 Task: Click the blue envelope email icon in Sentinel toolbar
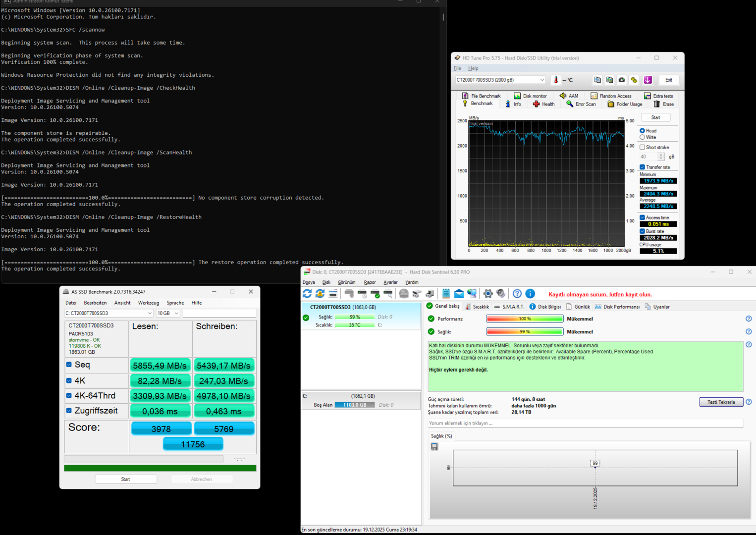pos(459,294)
